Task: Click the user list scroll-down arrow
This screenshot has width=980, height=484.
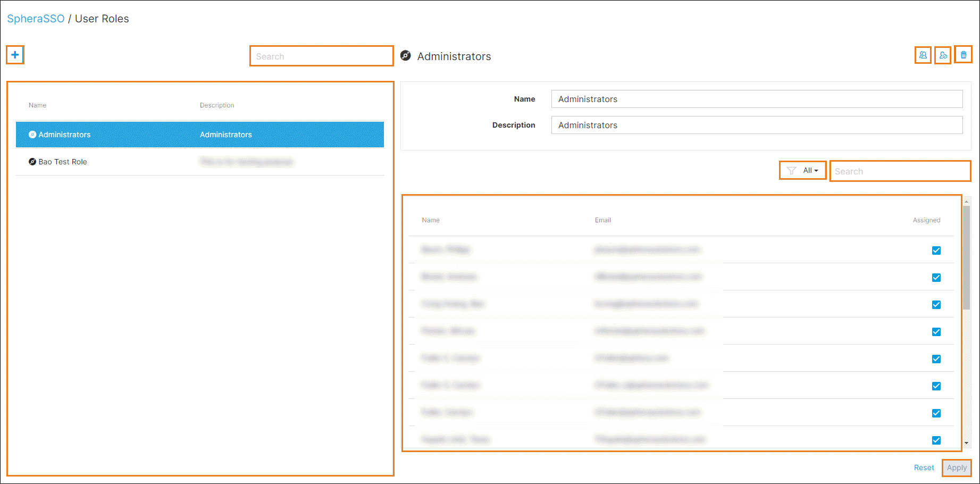Action: [966, 443]
